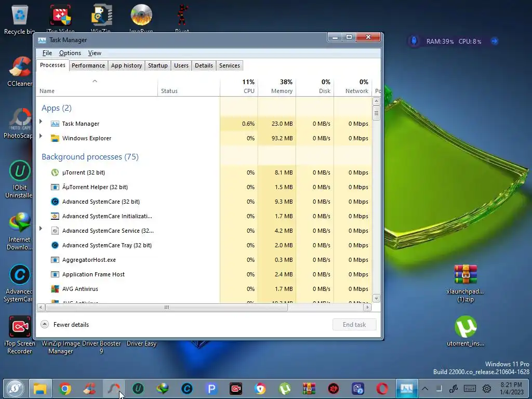Image resolution: width=532 pixels, height=399 pixels.
Task: Select Advanced SystemCare Tray (32 bit) process
Action: click(204, 245)
